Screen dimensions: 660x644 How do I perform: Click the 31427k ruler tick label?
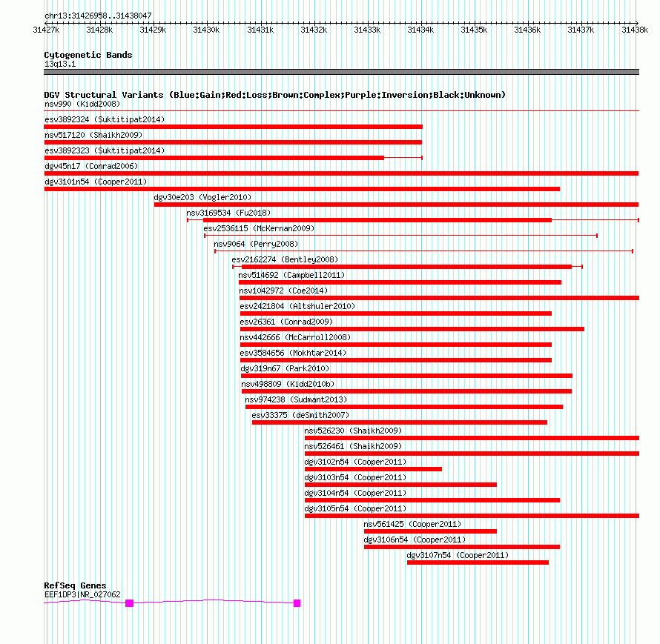pos(46,30)
